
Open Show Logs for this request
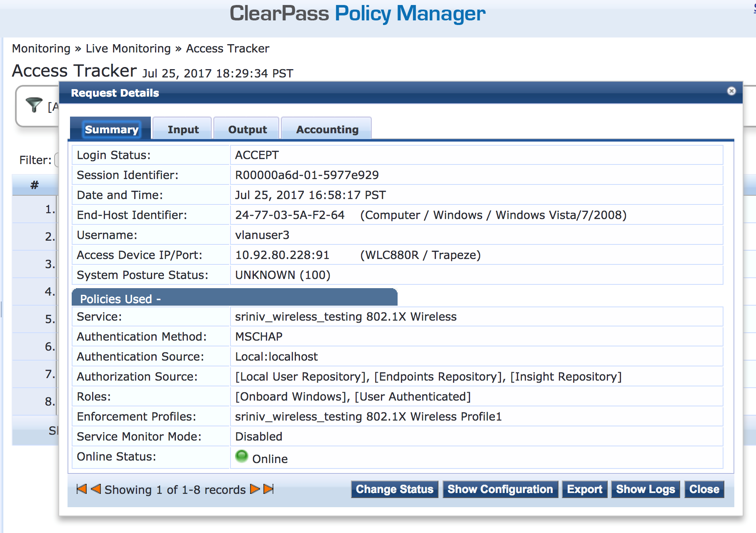645,489
